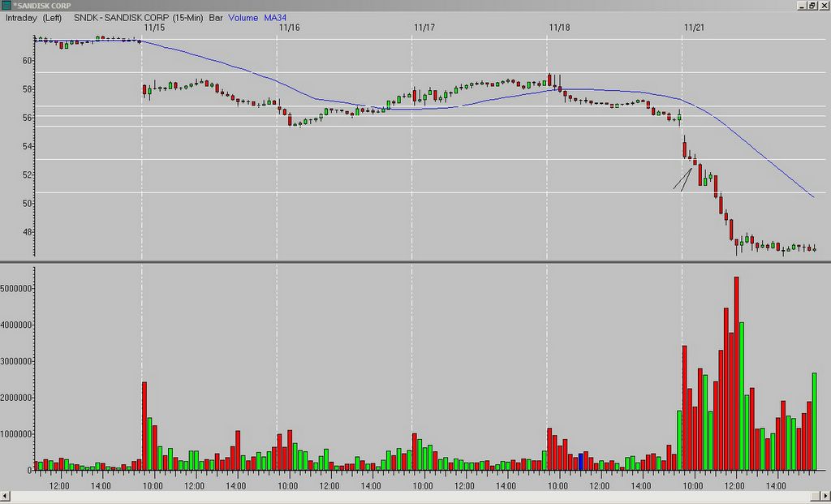Click the 2000000 volume axis label
The width and height of the screenshot is (831, 504).
click(17, 398)
